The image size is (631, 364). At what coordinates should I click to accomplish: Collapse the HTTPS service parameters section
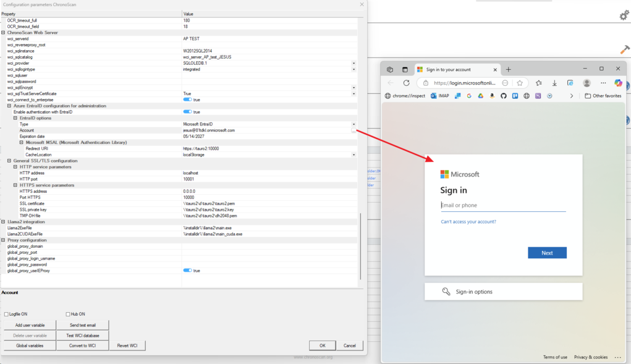(15, 185)
